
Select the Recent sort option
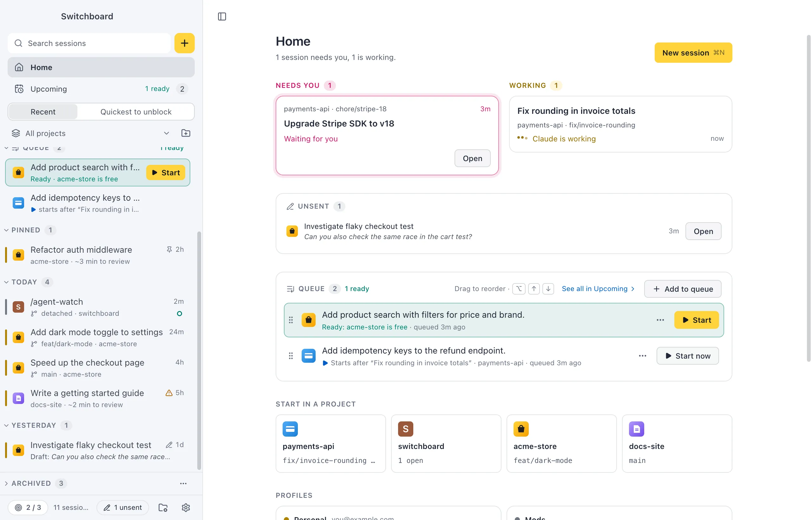pos(43,112)
